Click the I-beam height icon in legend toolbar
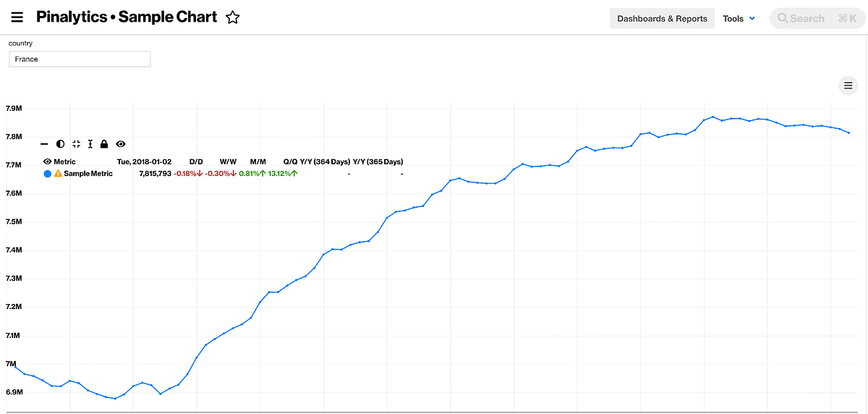 90,144
